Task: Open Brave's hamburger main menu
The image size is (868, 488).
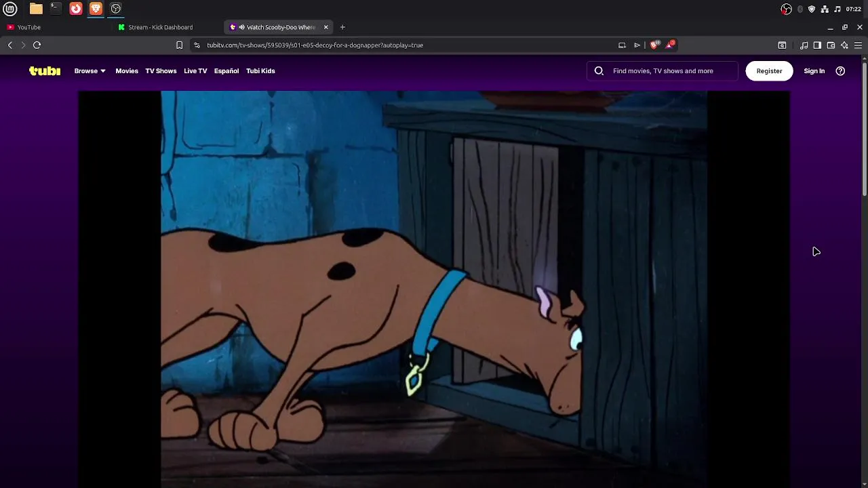Action: [858, 45]
